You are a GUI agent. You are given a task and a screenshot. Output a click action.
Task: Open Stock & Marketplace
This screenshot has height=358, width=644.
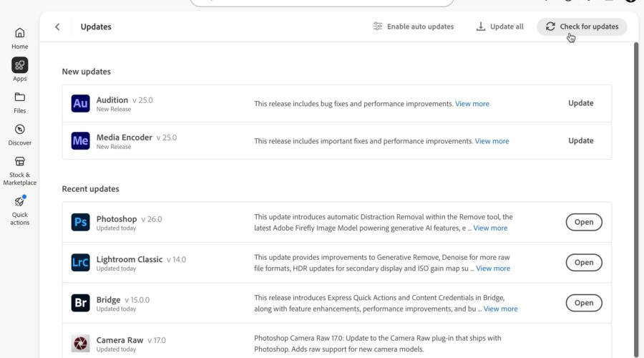click(x=20, y=171)
